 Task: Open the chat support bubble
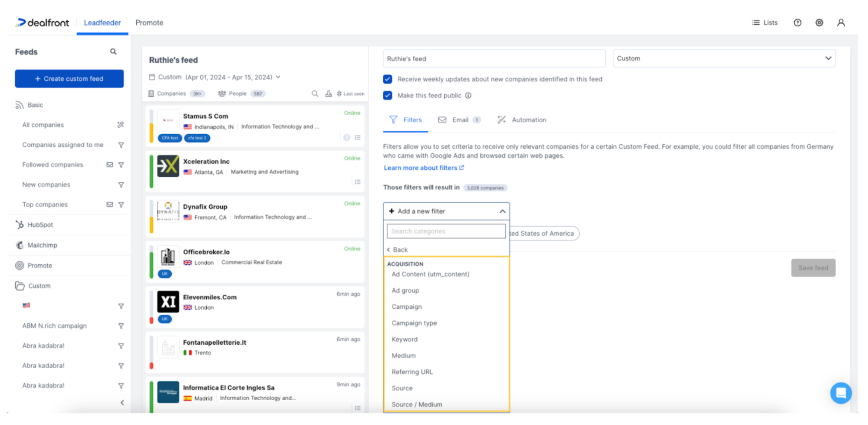click(x=841, y=393)
